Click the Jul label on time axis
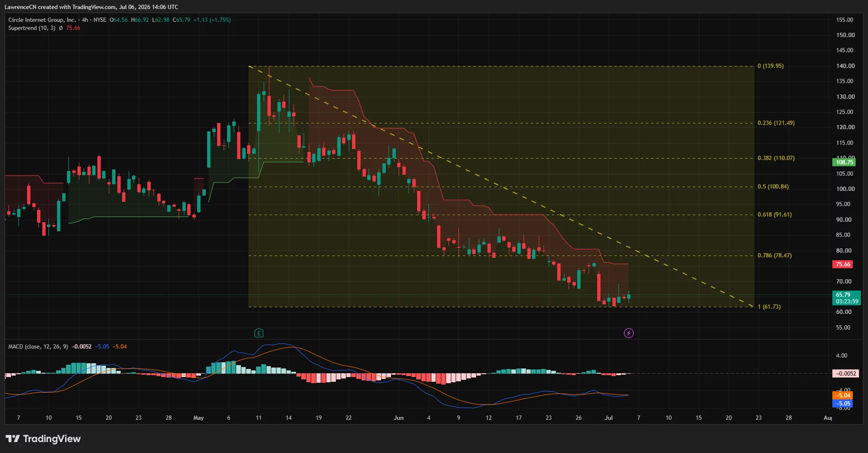The image size is (868, 453). (609, 418)
